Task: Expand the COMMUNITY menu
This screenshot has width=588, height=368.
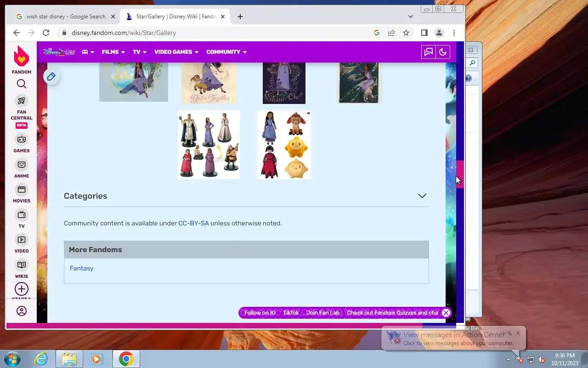Action: (x=226, y=52)
